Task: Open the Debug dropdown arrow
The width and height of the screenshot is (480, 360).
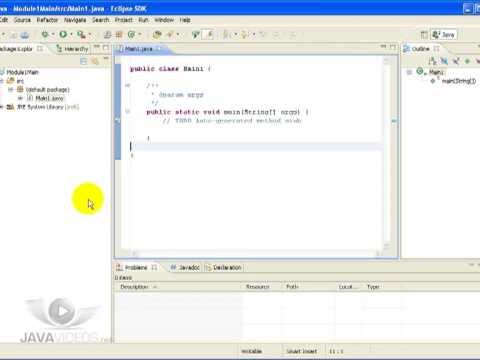Action: [x=53, y=34]
